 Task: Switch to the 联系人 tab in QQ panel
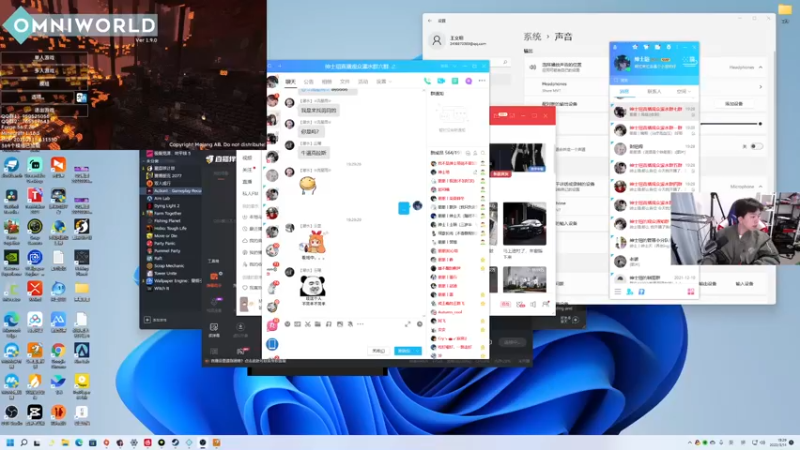click(x=654, y=91)
